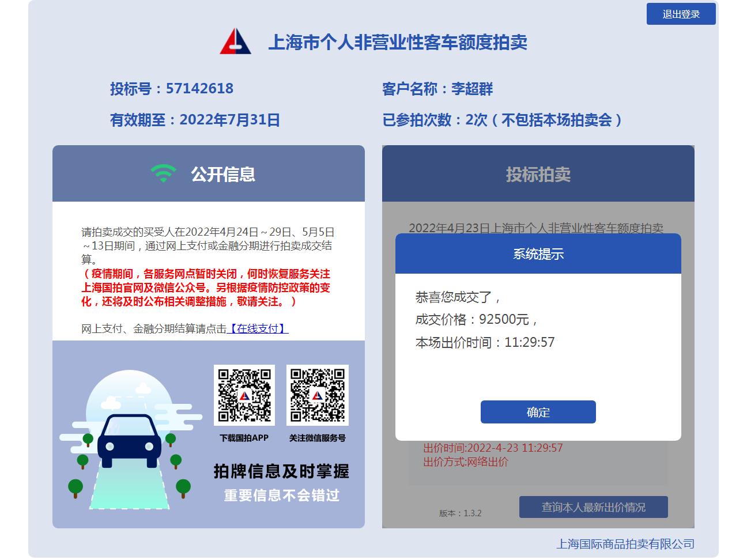The image size is (747, 560).
Task: Click the red-blue auction logo icon
Action: 235,42
